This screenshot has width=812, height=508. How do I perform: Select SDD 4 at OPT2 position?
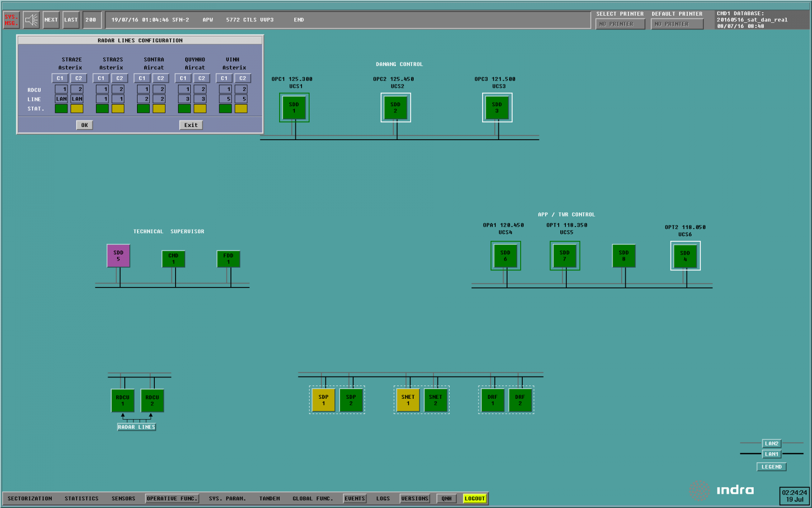[x=685, y=256]
